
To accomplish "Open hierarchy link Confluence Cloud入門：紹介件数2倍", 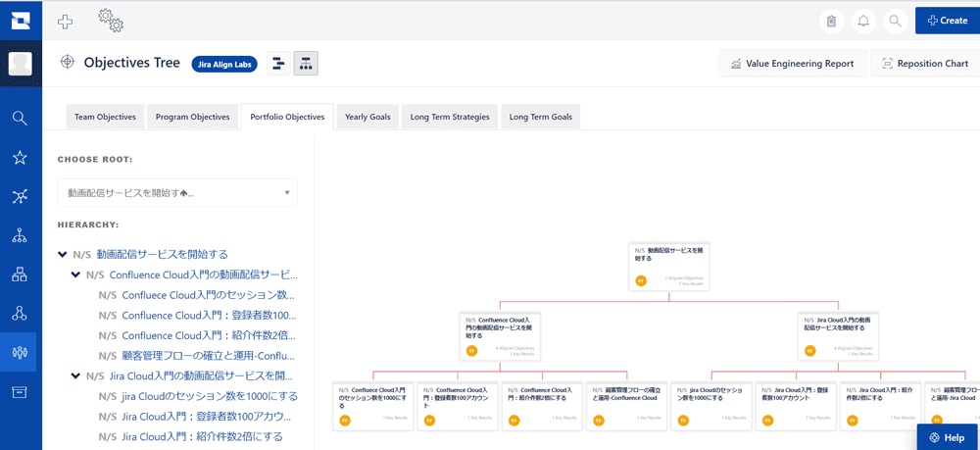I will (x=210, y=335).
